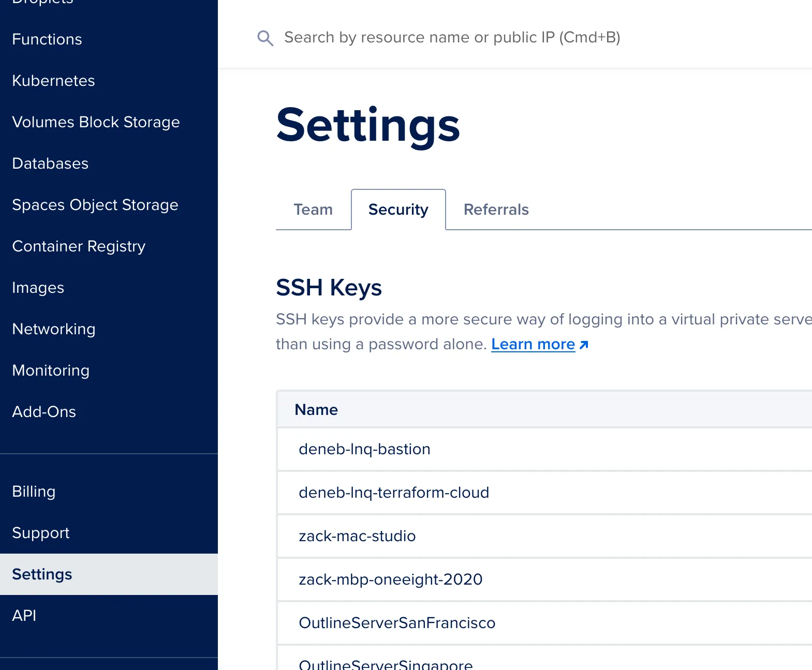Open Networking in the sidebar
The width and height of the screenshot is (812, 670).
click(54, 329)
